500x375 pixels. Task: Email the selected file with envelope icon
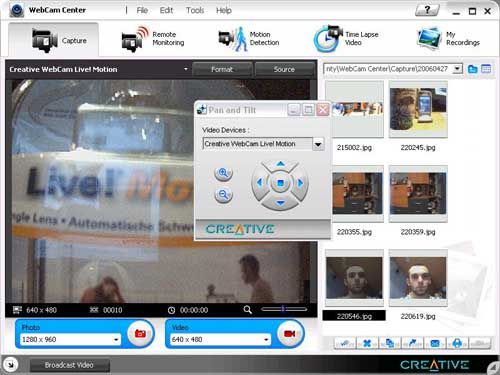coord(435,343)
